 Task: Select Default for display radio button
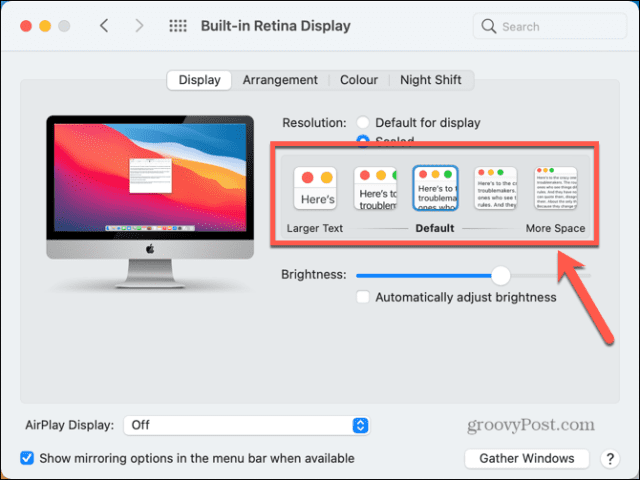pyautogui.click(x=364, y=123)
